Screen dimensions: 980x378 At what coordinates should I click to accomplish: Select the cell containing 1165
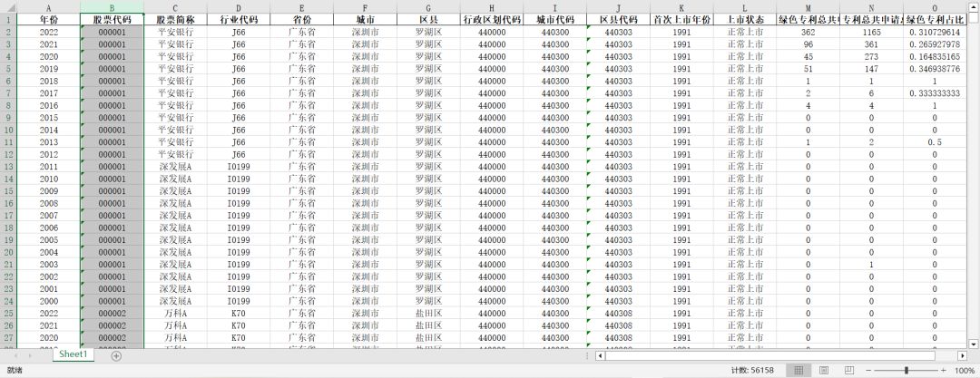871,32
